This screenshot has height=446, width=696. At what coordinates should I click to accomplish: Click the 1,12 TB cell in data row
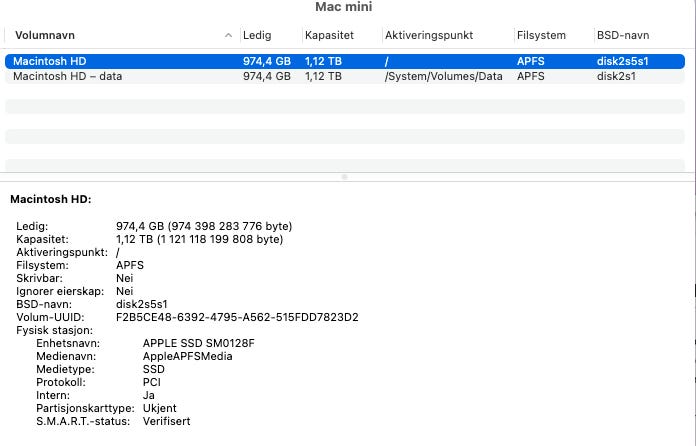pyautogui.click(x=323, y=76)
